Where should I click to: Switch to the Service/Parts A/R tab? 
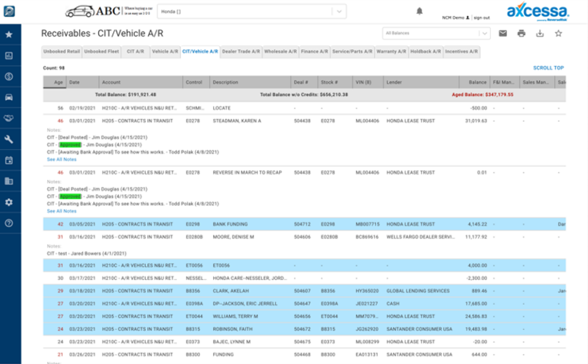tap(352, 51)
